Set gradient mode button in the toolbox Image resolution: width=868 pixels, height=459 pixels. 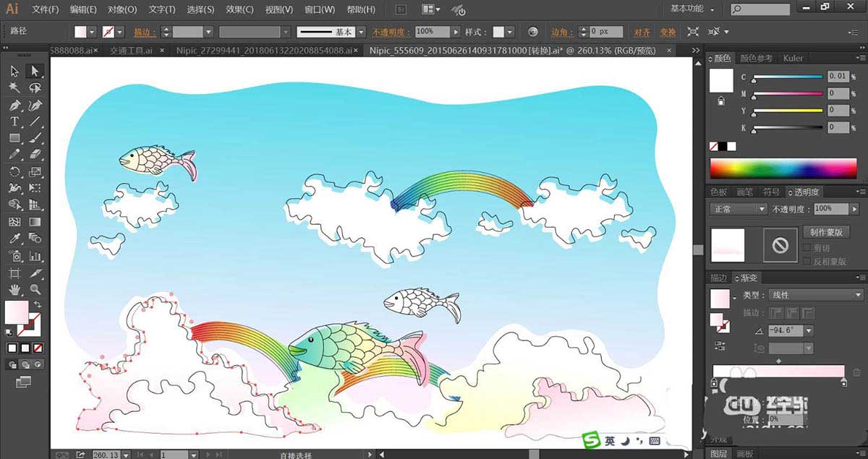[x=25, y=348]
